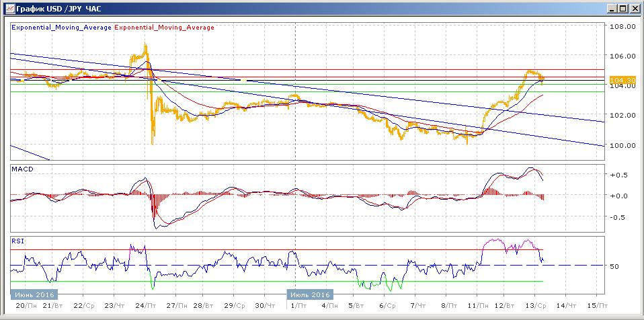644x320 pixels.
Task: Click the 22/Ср date label
Action: (83, 306)
